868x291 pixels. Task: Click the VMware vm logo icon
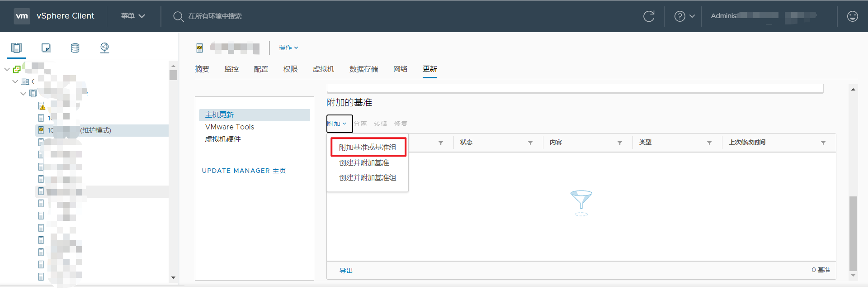22,16
